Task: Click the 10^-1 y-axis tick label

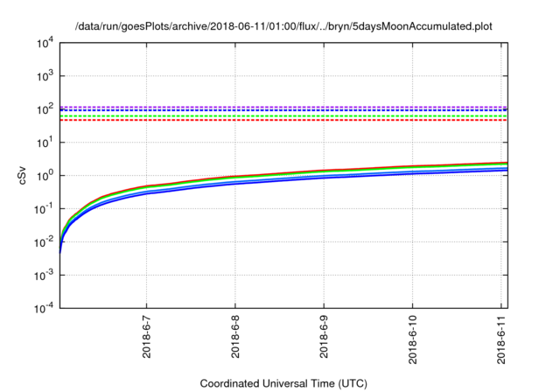Action: [44, 208]
